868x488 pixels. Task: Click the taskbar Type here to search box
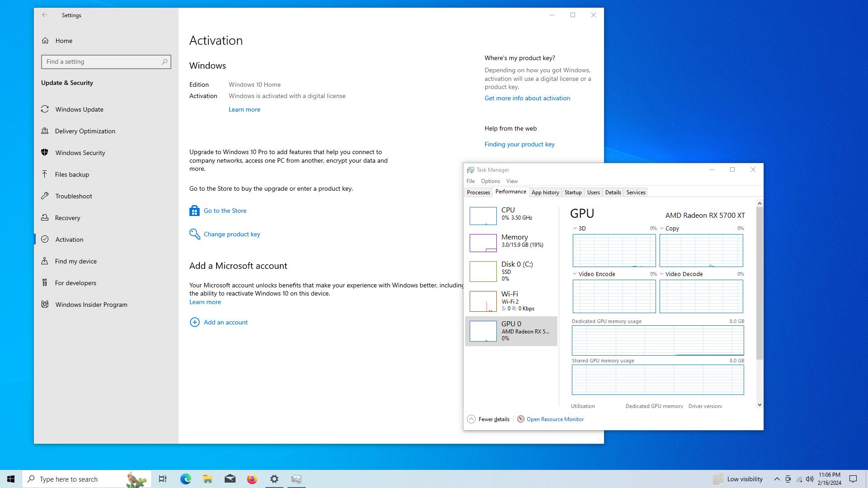click(x=87, y=479)
